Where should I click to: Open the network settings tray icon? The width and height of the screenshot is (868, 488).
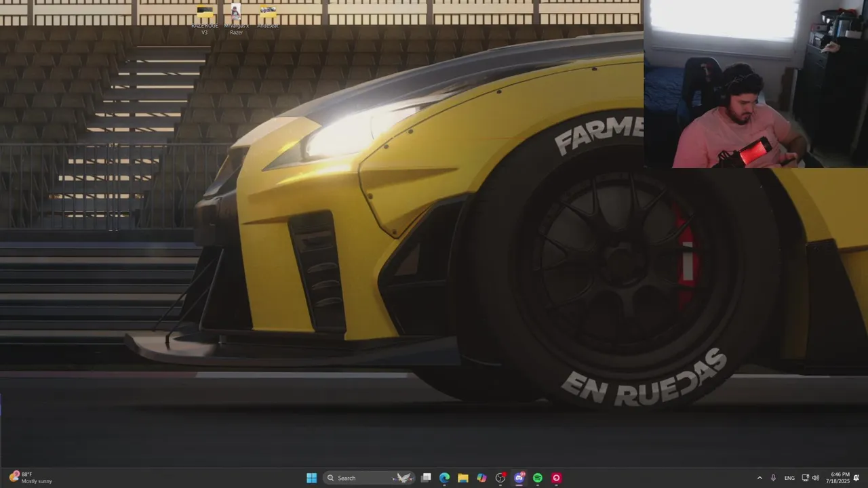pos(805,478)
